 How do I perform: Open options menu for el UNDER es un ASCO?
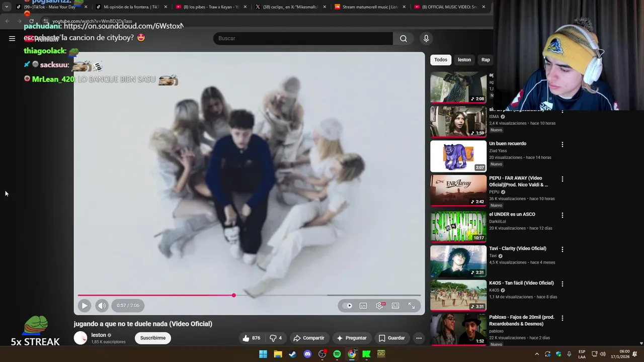pyautogui.click(x=562, y=215)
